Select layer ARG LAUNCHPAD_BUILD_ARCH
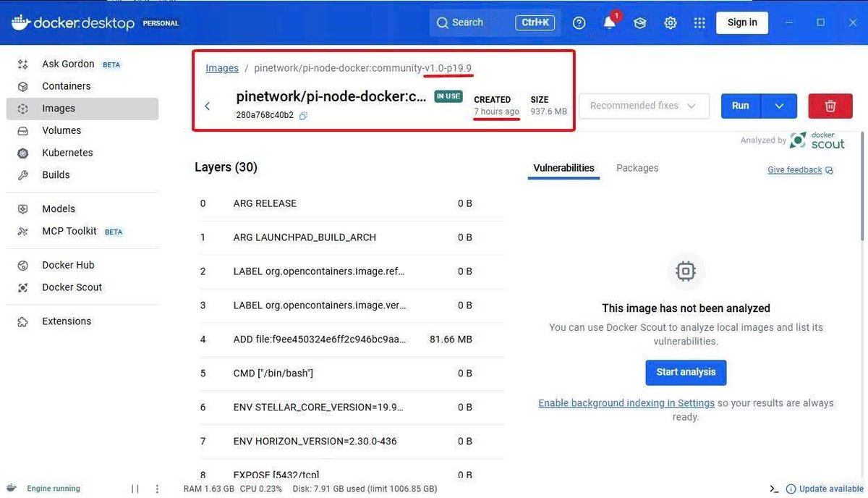 [349, 237]
